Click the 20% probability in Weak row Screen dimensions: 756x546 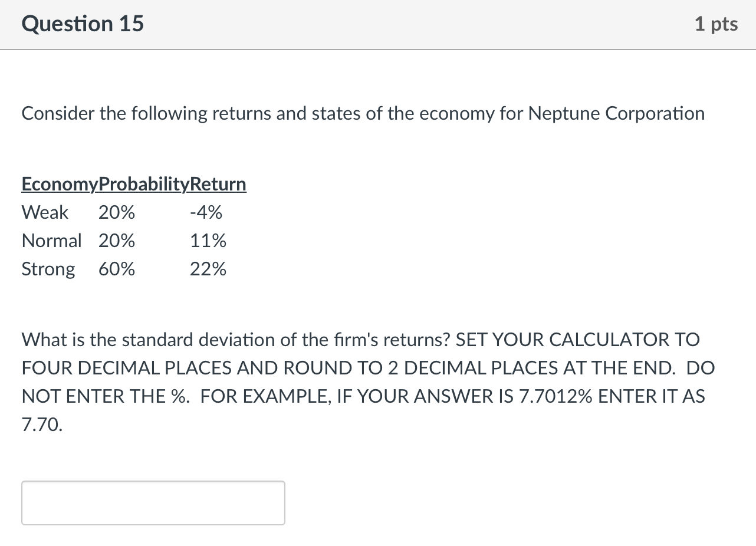(x=117, y=212)
